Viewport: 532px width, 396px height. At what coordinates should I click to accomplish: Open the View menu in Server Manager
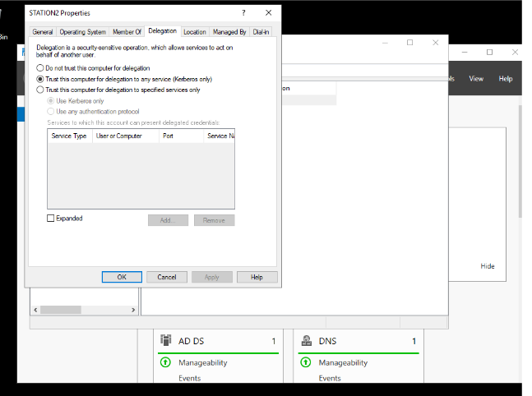(x=476, y=79)
